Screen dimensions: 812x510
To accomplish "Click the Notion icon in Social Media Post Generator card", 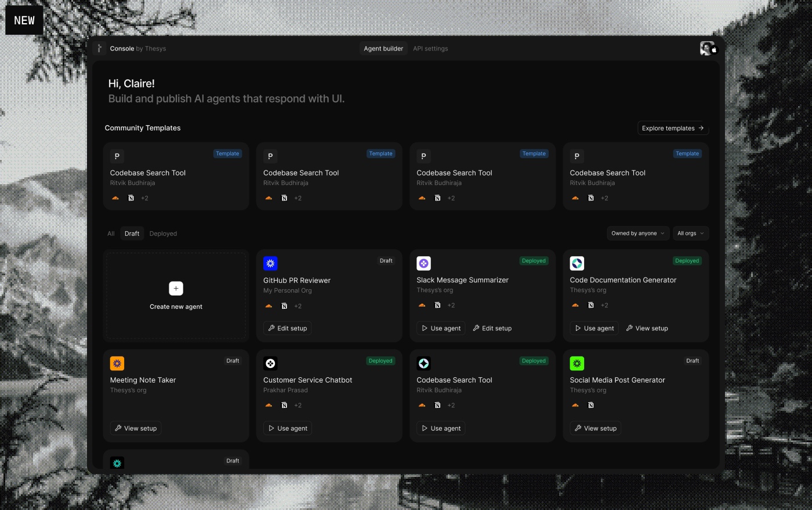I will (590, 406).
